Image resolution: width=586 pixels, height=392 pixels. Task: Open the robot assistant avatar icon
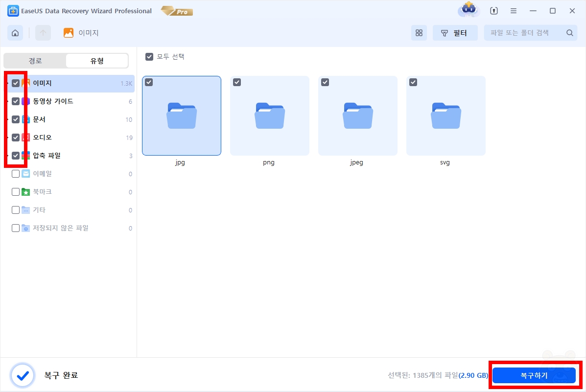click(469, 10)
